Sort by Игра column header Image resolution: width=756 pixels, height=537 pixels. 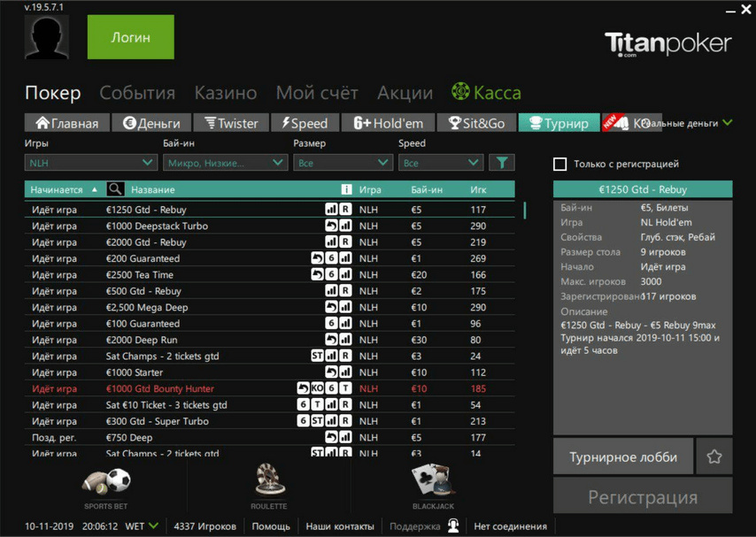click(x=370, y=189)
